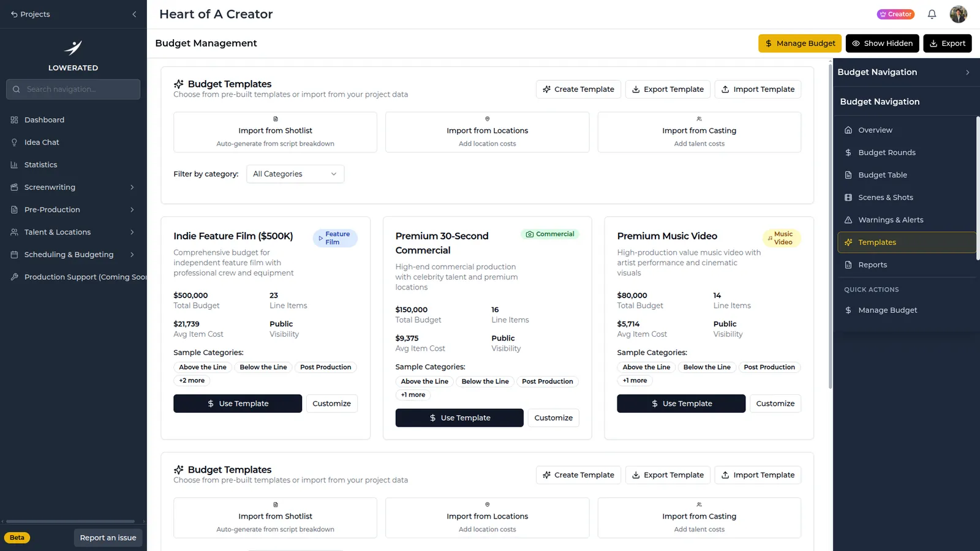Expand the Screenwriting menu

coord(73,187)
